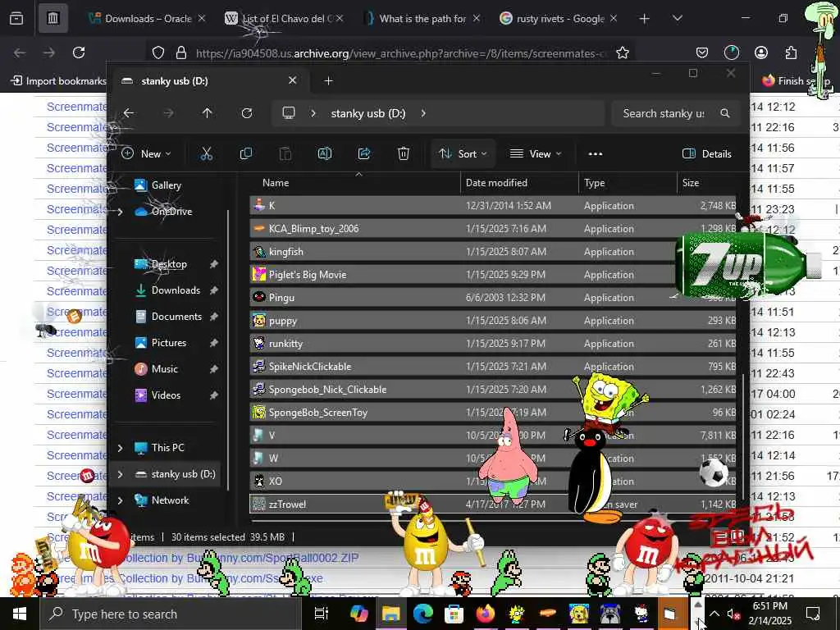Go back in File Explorer
Image resolution: width=840 pixels, height=630 pixels.
pyautogui.click(x=129, y=113)
